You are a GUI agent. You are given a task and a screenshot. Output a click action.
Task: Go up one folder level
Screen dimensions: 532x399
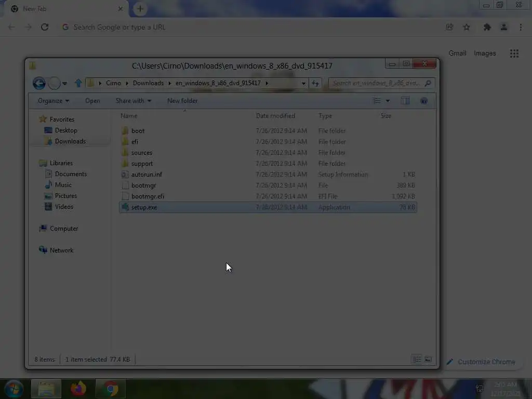coord(78,83)
